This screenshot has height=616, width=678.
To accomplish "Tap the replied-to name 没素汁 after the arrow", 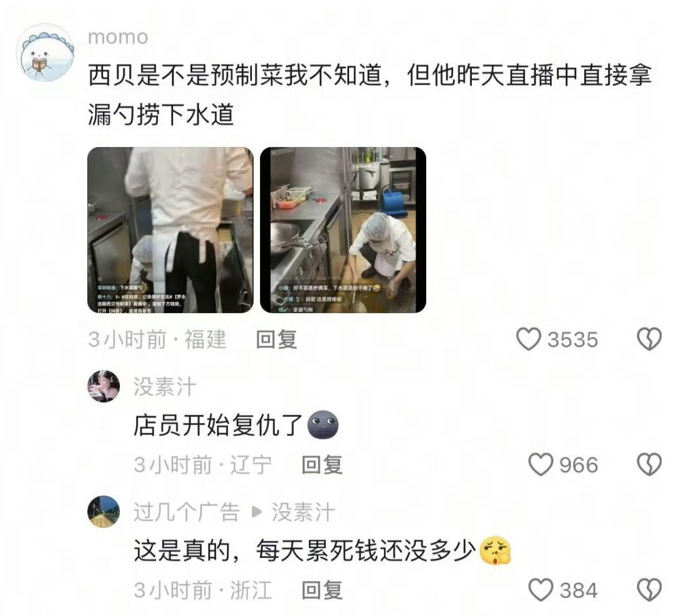I will tap(303, 512).
